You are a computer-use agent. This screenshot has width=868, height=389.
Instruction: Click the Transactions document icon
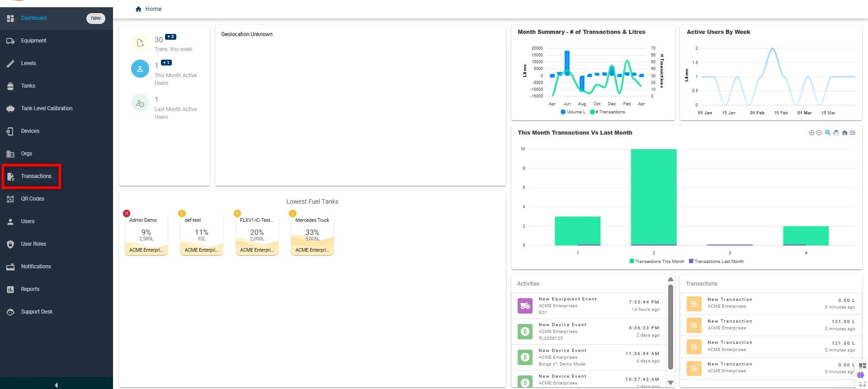coord(10,177)
